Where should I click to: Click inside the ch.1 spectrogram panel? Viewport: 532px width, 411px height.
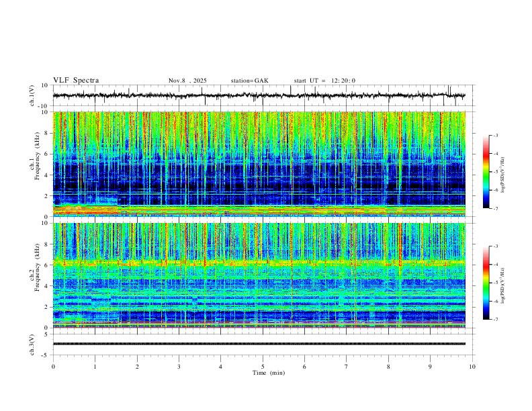259,164
